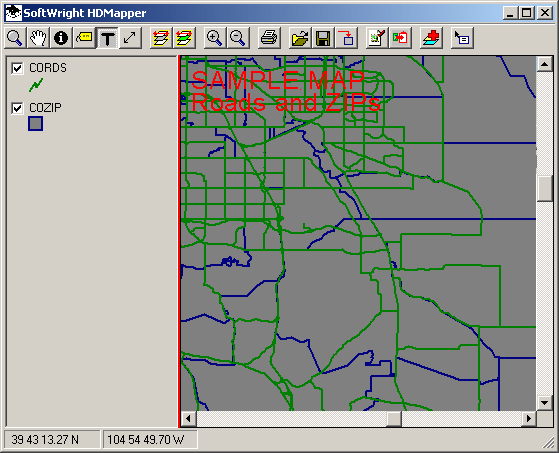Screen dimensions: 559x453
Task: Click the CORDS green line symbol
Action: (x=36, y=85)
